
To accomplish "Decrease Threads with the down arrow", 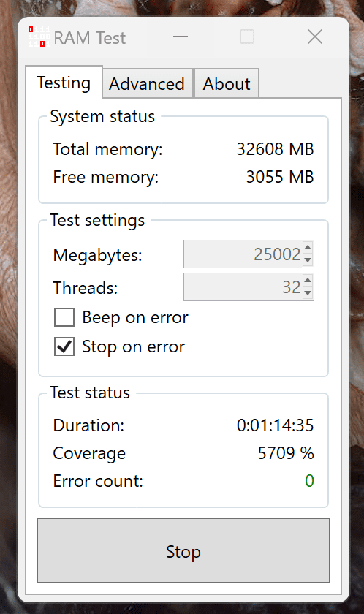I will (x=308, y=292).
